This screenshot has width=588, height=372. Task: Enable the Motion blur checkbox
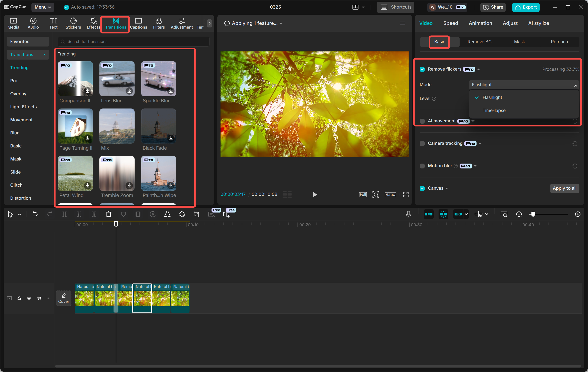tap(422, 166)
